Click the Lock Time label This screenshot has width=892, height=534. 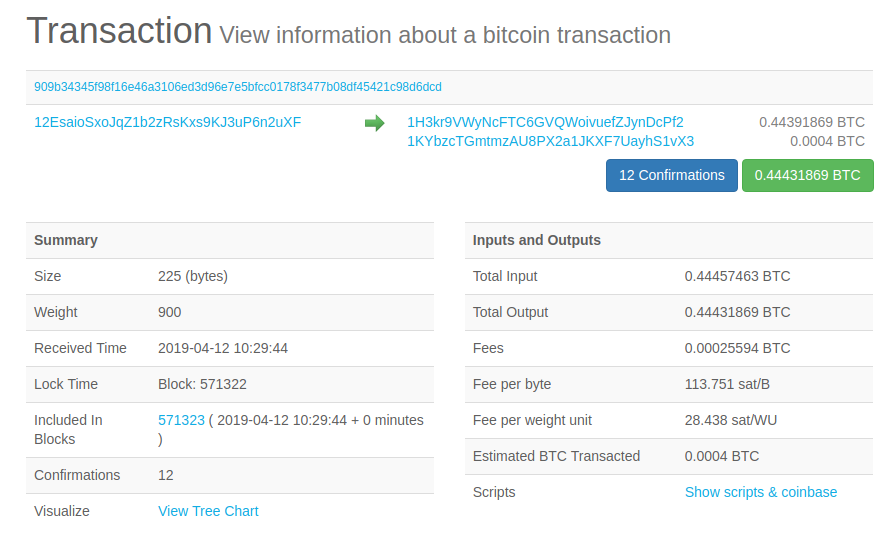[66, 384]
